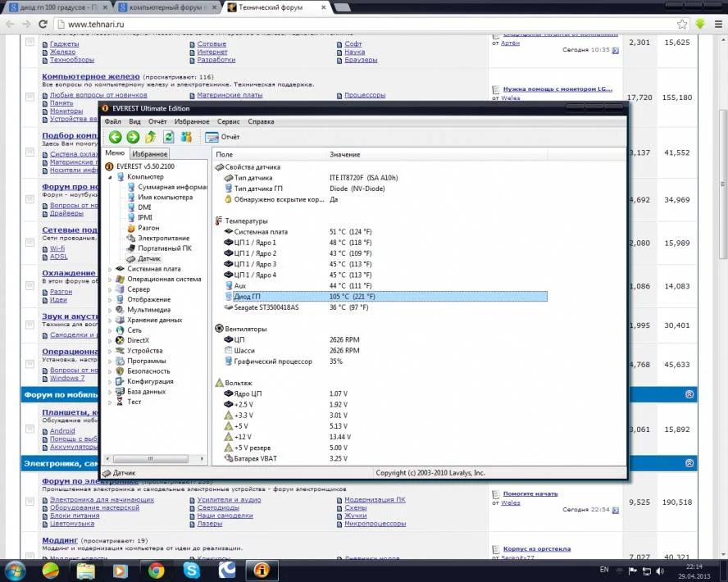
Task: Collapse the Компьютер tree node
Action: pyautogui.click(x=111, y=176)
